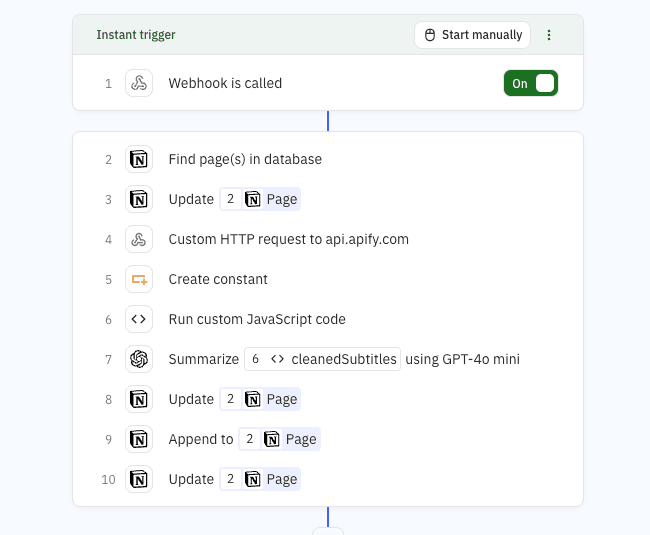
Task: Click JavaScript code icon at step 6
Action: [x=139, y=319]
